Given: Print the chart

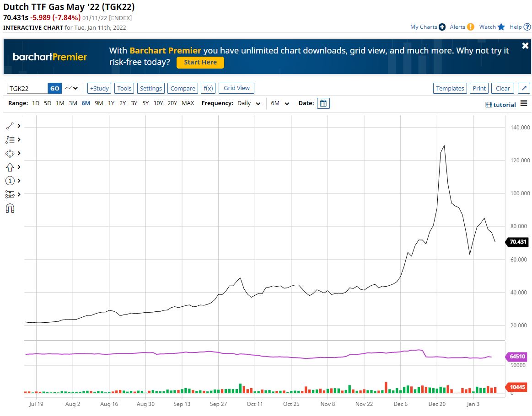Looking at the screenshot, I should coord(479,89).
